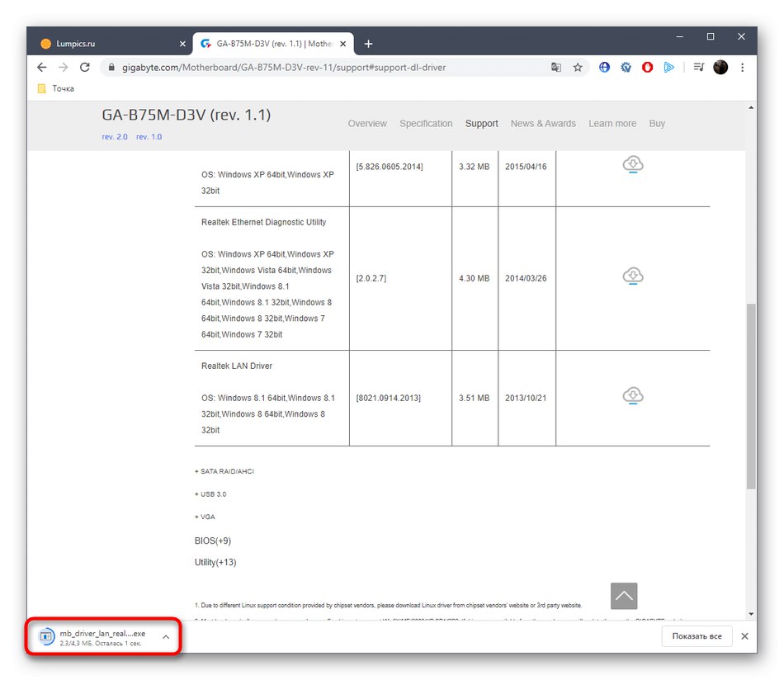Expand the SATA RAID/AHCI category

click(224, 471)
